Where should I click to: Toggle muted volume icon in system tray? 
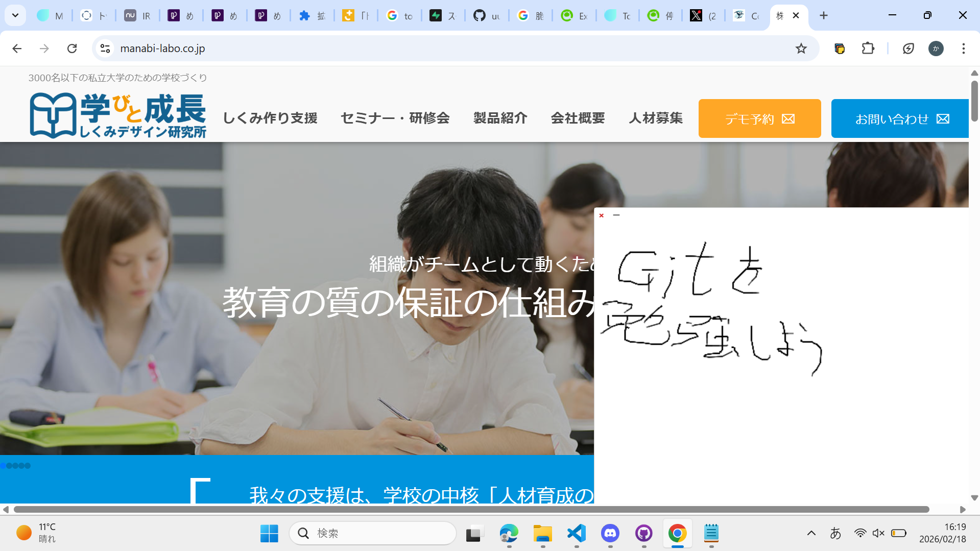point(878,534)
